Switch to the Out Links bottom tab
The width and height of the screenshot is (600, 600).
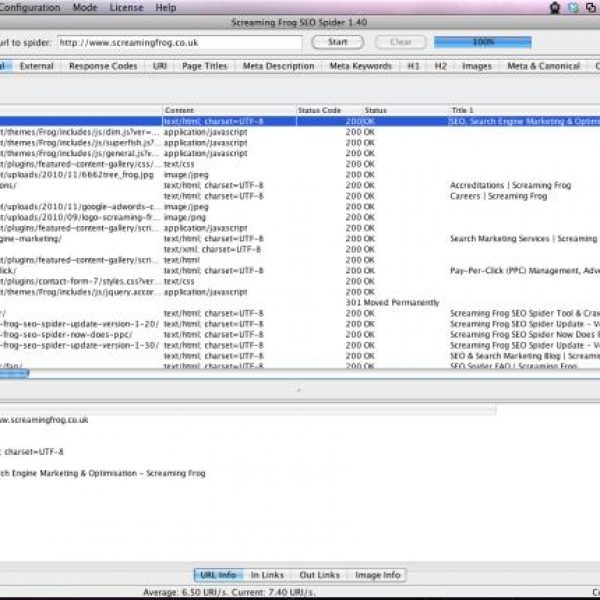coord(320,575)
